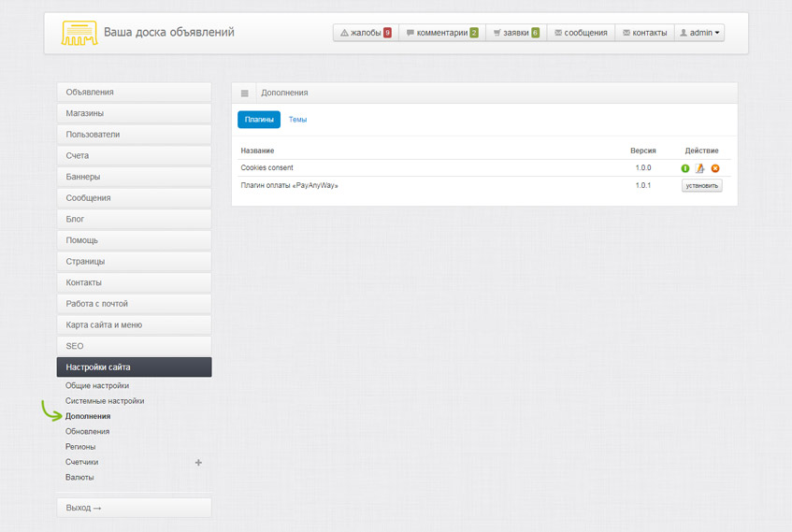The image size is (792, 532).
Task: Open SEO in sidebar menu
Action: click(x=134, y=347)
